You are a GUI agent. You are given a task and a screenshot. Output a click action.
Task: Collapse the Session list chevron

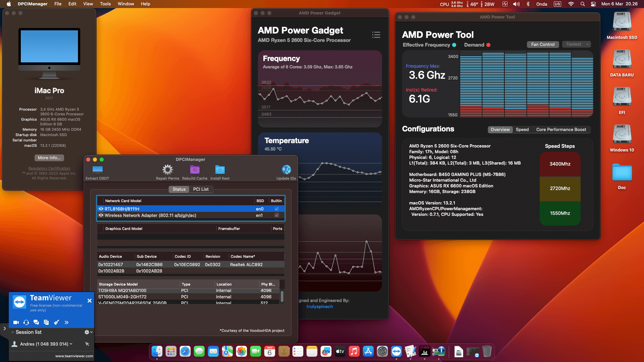(x=13, y=332)
